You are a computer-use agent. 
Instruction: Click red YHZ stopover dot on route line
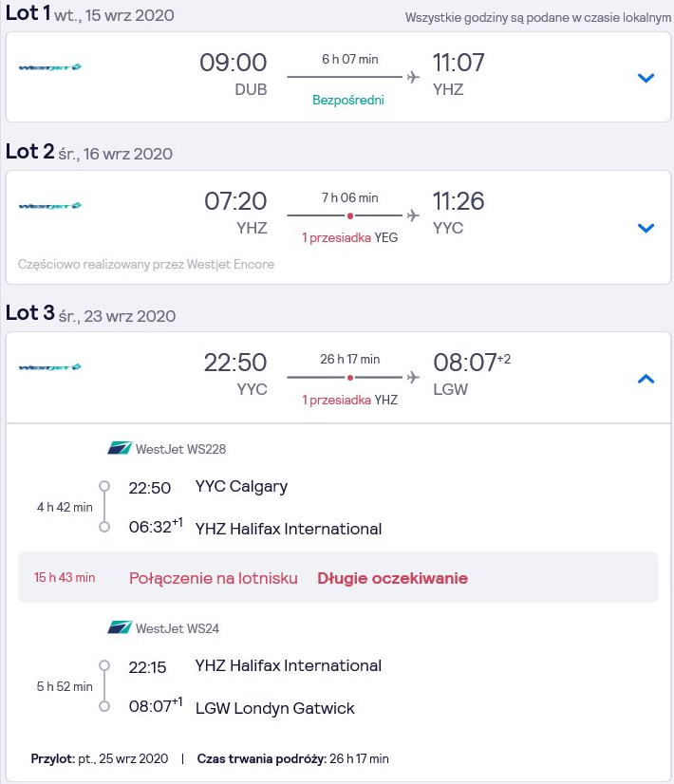coord(350,378)
